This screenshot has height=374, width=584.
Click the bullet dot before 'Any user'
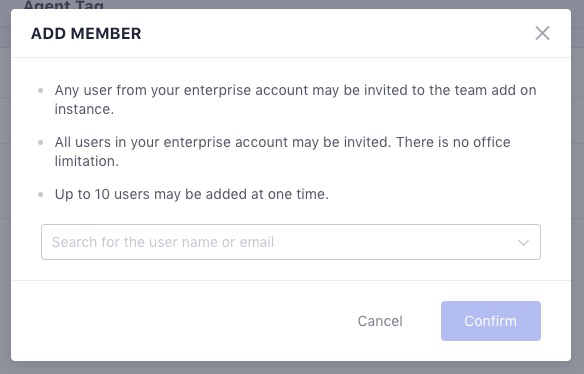tap(41, 90)
